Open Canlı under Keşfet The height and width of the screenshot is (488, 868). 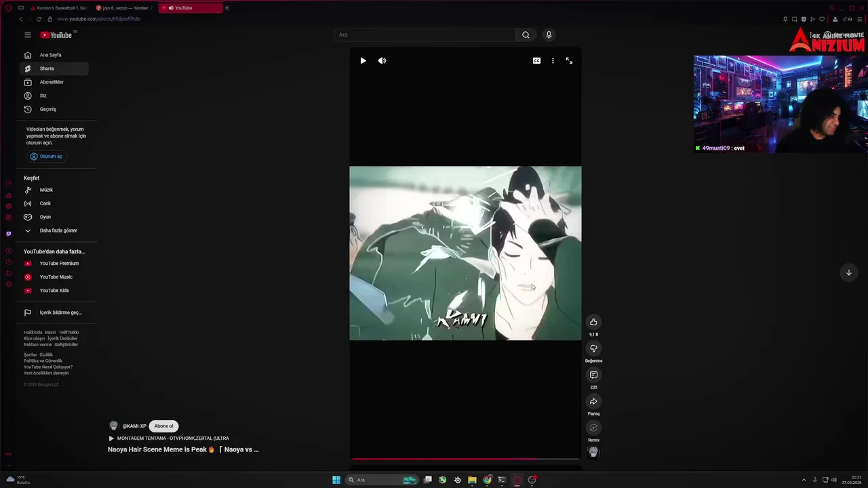54,203
